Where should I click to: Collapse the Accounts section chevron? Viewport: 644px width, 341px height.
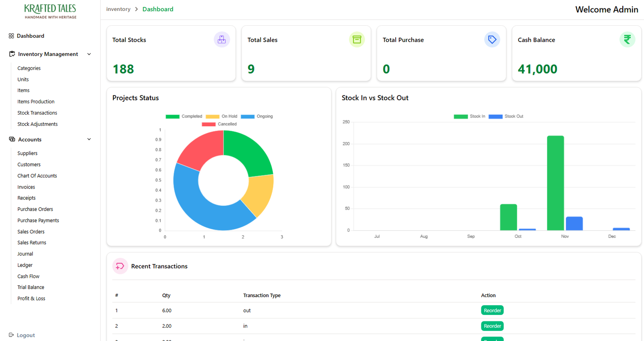(x=89, y=139)
